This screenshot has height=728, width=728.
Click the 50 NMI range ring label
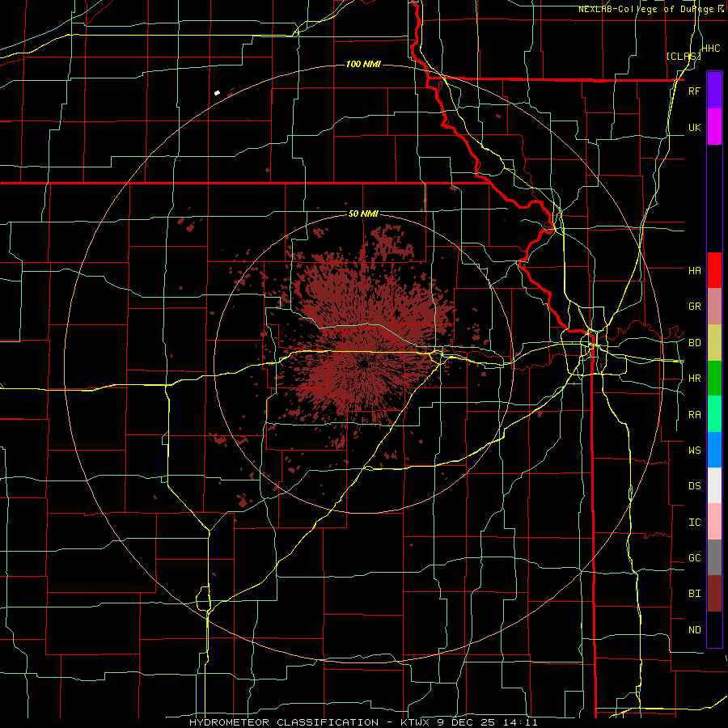click(363, 214)
